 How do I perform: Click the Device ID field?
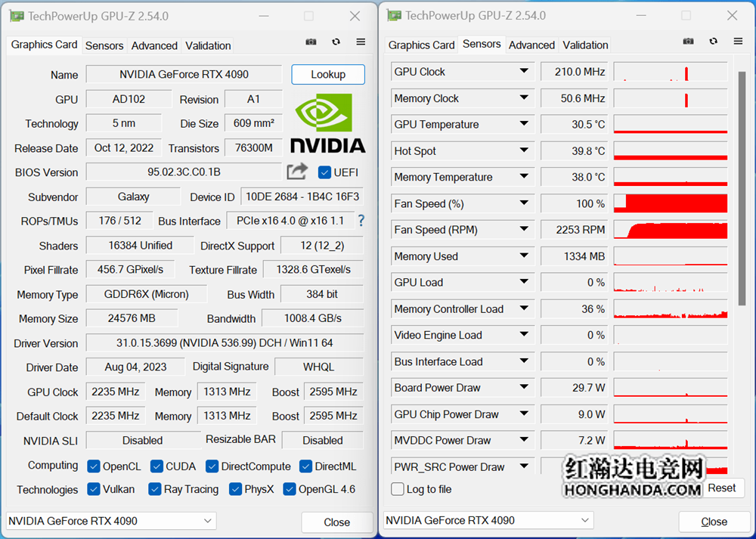click(302, 197)
